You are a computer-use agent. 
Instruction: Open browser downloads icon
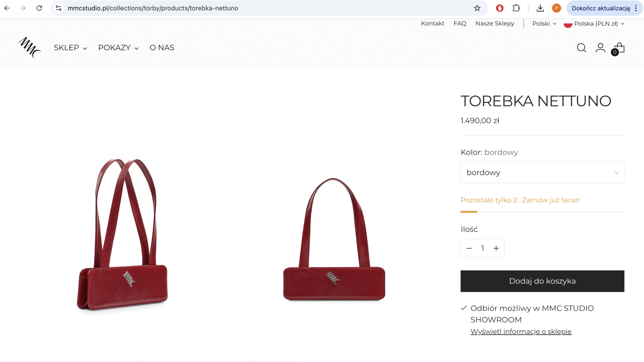[x=540, y=8]
